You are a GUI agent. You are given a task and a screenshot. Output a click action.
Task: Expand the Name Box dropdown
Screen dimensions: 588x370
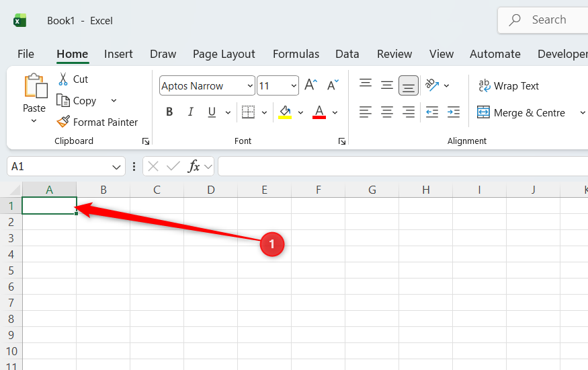(x=116, y=167)
